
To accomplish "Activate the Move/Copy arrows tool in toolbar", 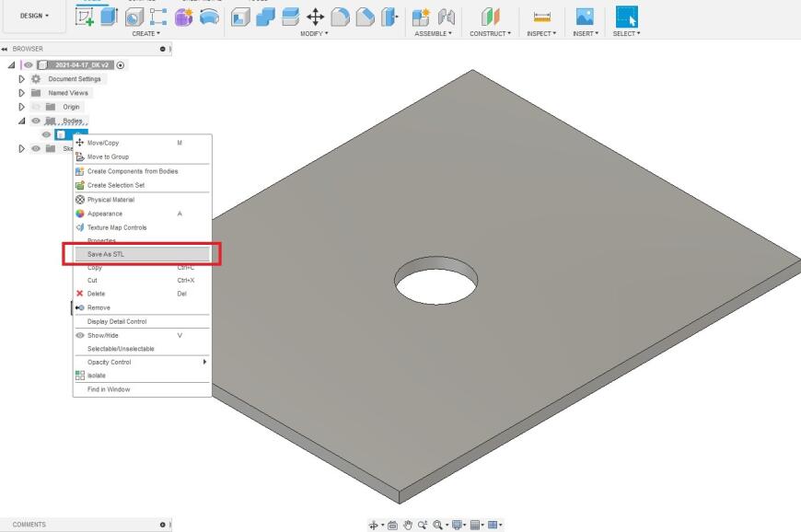I will [x=315, y=17].
